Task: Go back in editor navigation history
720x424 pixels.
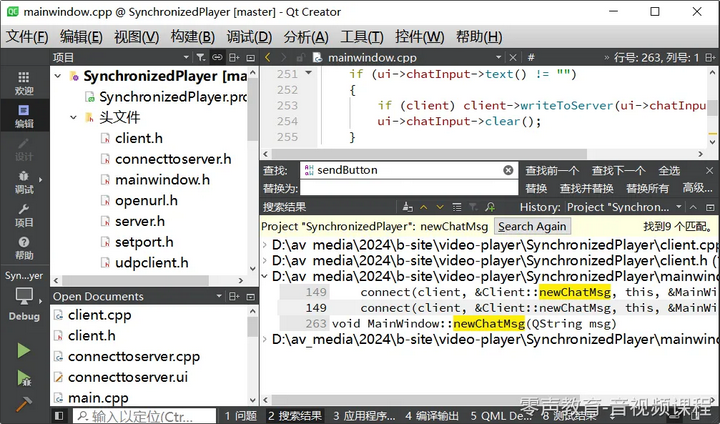Action: pos(268,57)
